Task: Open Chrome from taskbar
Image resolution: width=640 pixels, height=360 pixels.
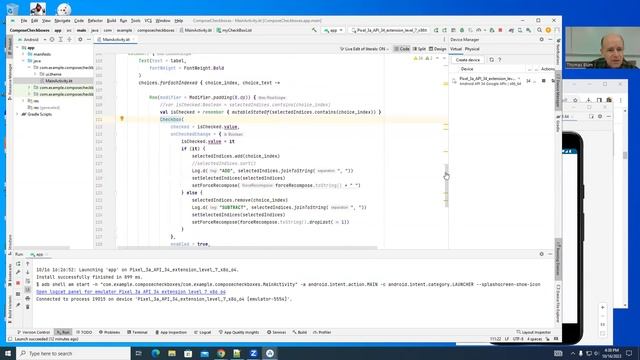Action: pos(221,353)
